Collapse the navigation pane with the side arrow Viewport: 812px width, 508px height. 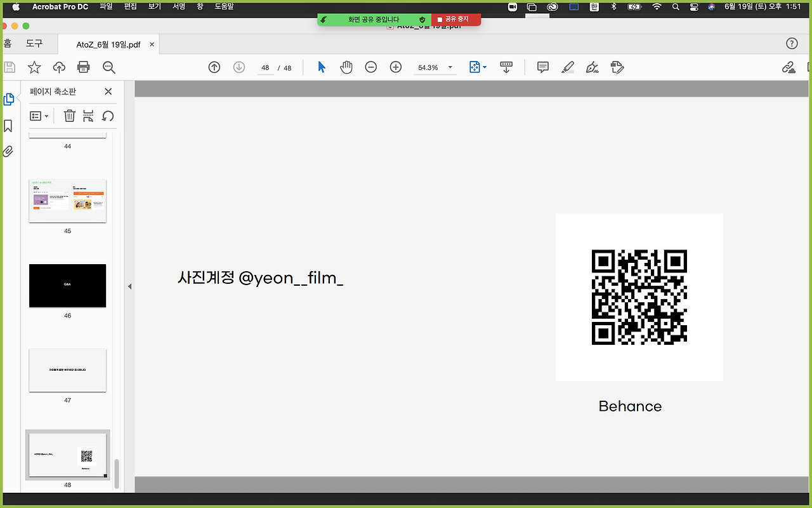tap(129, 286)
